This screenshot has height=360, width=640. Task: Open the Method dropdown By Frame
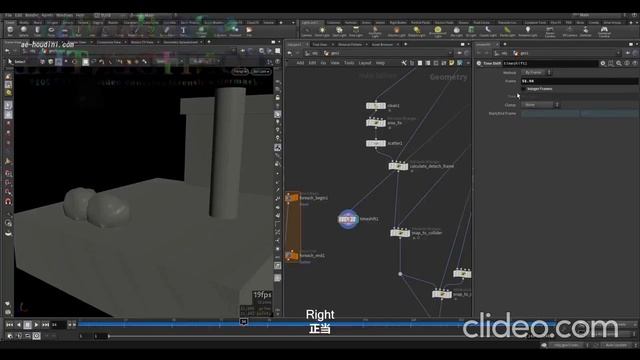tap(536, 72)
